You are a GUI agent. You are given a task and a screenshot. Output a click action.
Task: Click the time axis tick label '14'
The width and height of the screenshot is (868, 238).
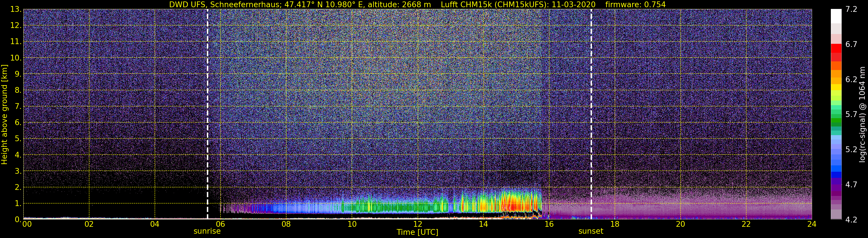click(x=483, y=224)
